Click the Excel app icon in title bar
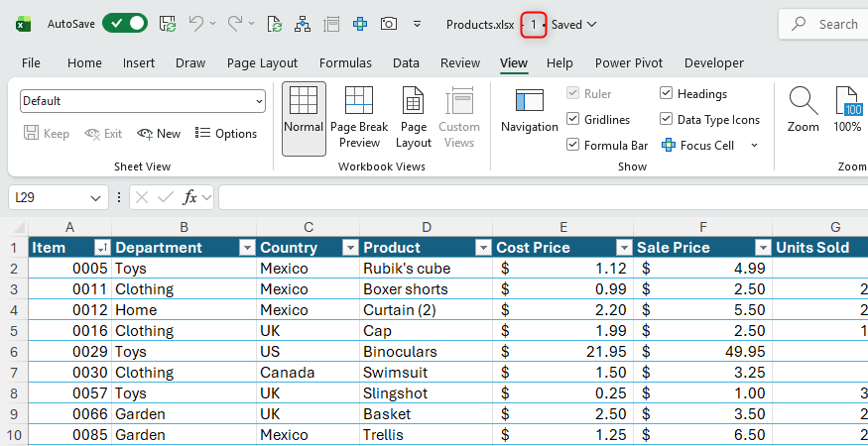Viewport: 868px width, 446px height. pyautogui.click(x=23, y=24)
